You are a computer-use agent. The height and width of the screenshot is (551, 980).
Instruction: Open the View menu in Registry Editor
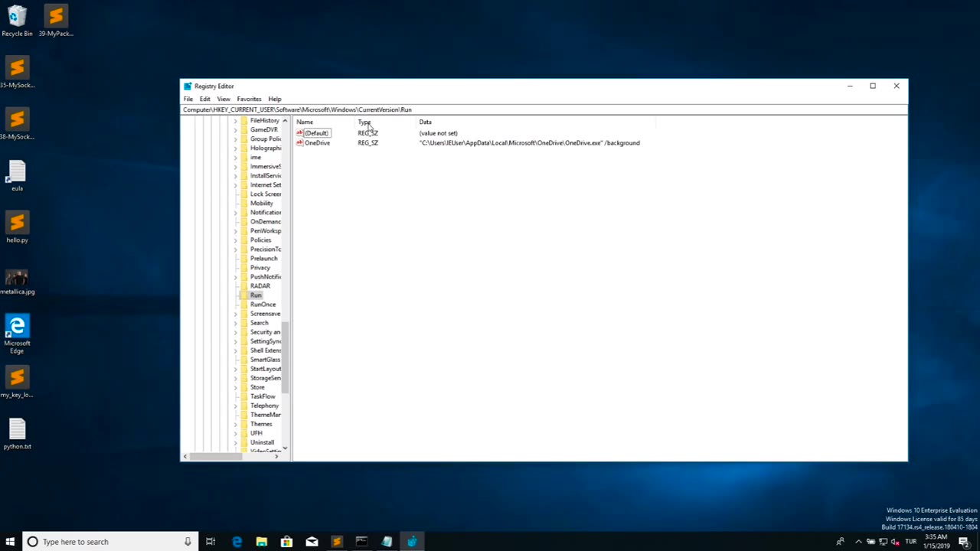pos(224,99)
